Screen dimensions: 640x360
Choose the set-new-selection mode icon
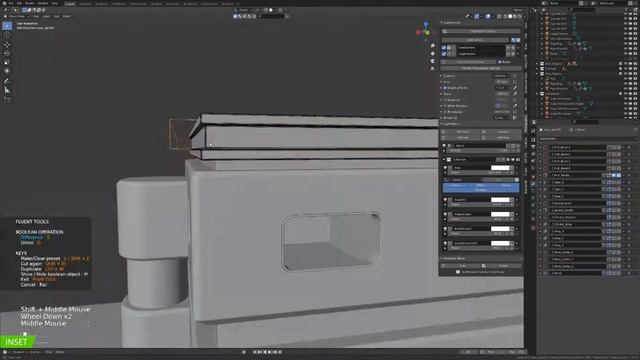pyautogui.click(x=25, y=10)
